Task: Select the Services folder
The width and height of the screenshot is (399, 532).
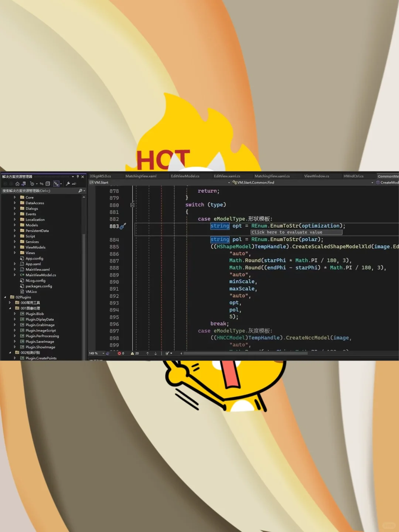Action: (x=32, y=242)
